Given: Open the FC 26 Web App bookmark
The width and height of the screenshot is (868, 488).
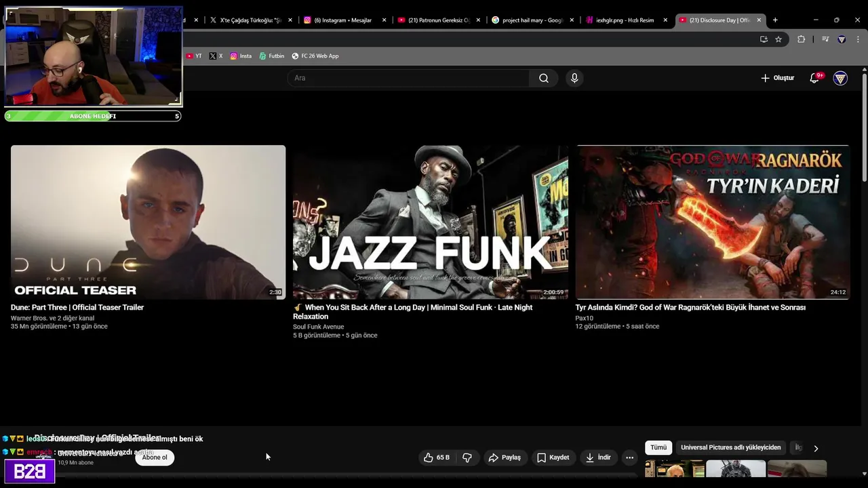Looking at the screenshot, I should point(315,56).
